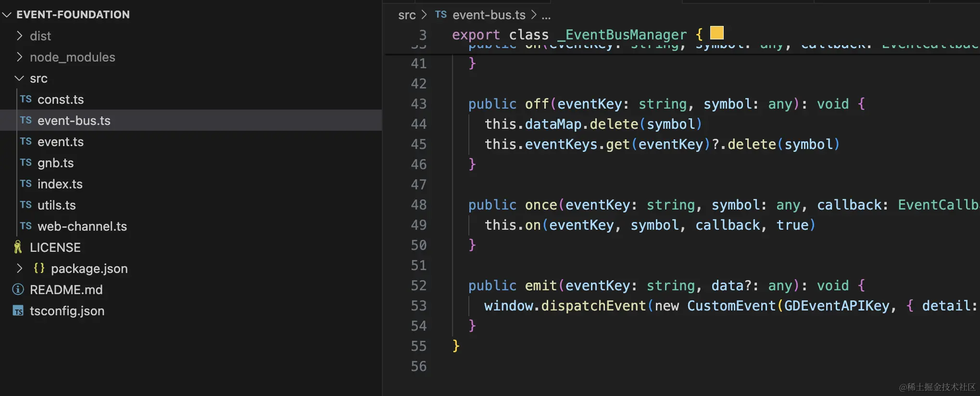Click the emit method name in code
Viewport: 980px width, 396px height.
click(x=541, y=285)
